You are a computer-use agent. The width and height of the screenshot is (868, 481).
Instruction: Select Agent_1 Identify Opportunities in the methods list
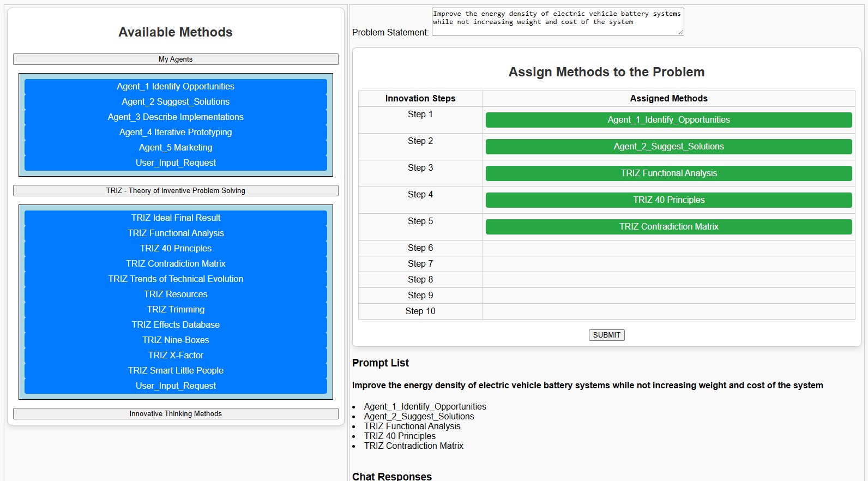pyautogui.click(x=176, y=86)
